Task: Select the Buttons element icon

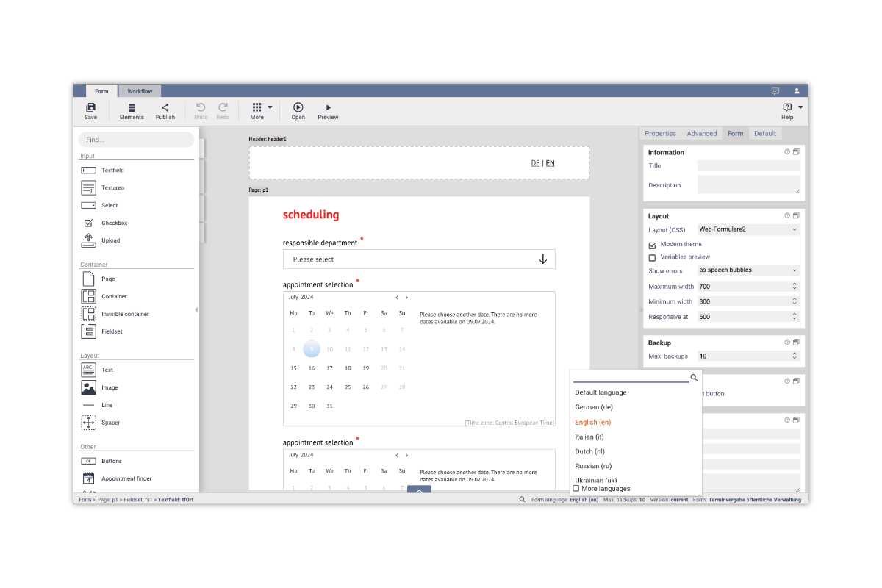Action: coord(88,461)
